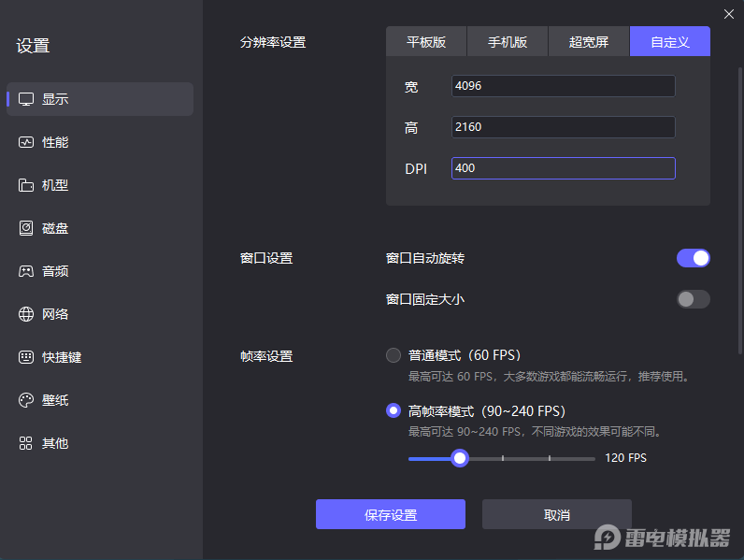Click the 保存设置 button
Viewport: 744px width, 560px height.
tap(391, 514)
